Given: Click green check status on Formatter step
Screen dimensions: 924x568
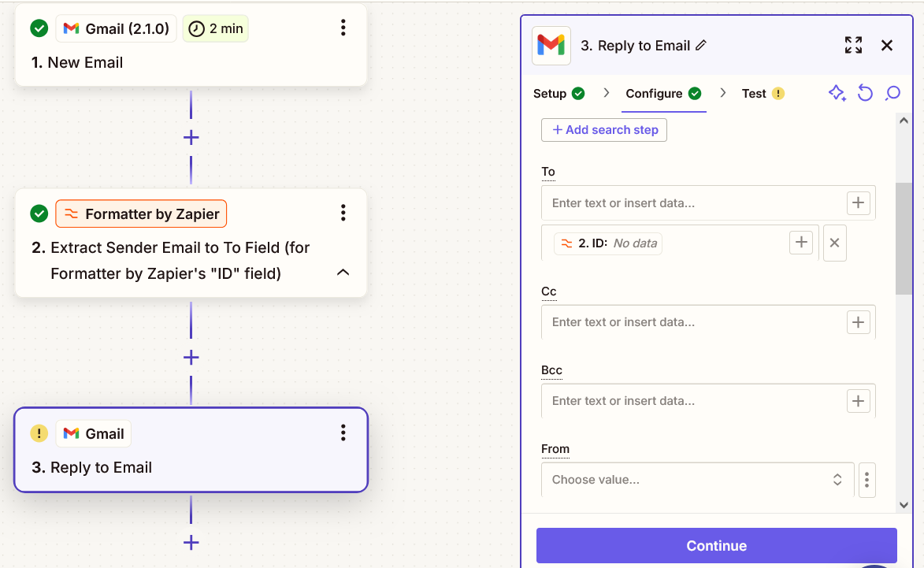Looking at the screenshot, I should tap(39, 213).
